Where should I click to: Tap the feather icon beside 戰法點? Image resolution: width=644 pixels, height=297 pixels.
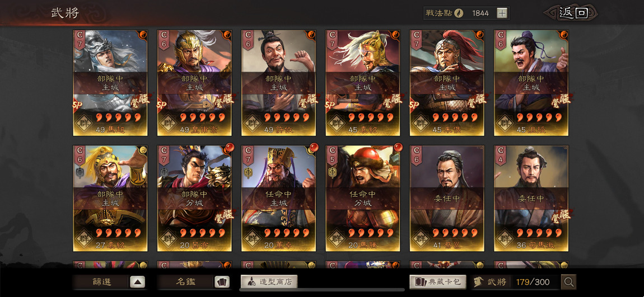458,13
